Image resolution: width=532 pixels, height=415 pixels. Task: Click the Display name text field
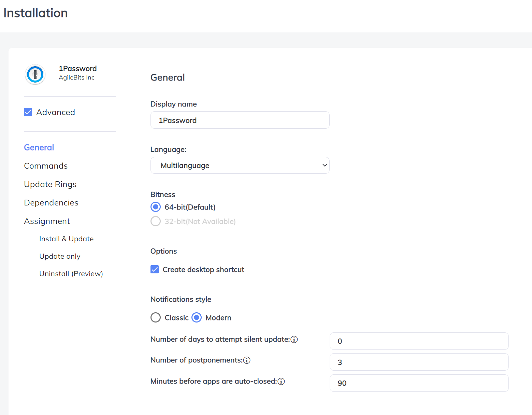(x=240, y=120)
